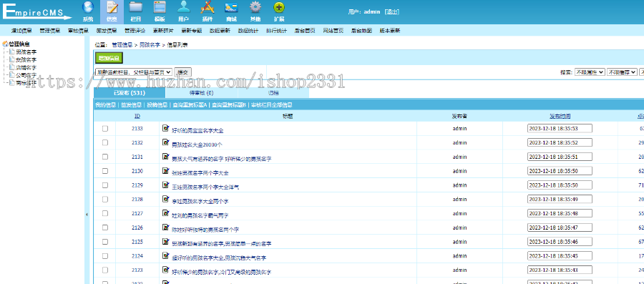This screenshot has width=644, height=284.
Task: Open the 查询重复标题A link
Action: pyautogui.click(x=190, y=105)
